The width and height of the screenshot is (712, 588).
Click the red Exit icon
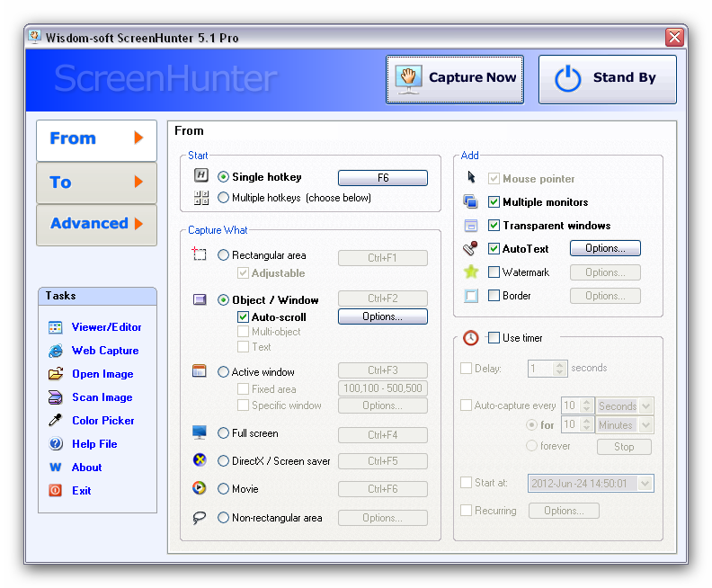click(x=56, y=490)
